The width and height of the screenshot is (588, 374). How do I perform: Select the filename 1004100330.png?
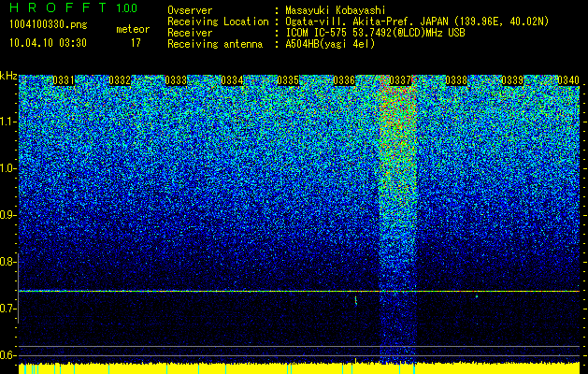(49, 24)
